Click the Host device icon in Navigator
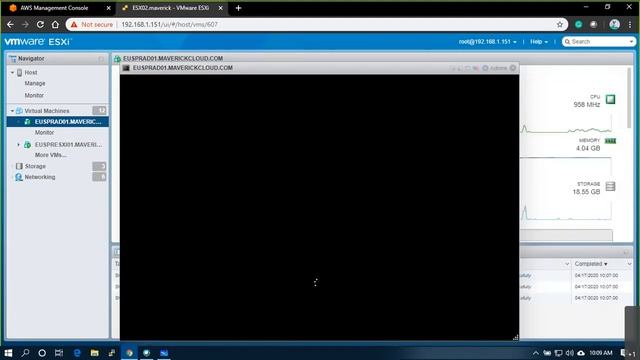The height and width of the screenshot is (360, 640). tap(19, 73)
